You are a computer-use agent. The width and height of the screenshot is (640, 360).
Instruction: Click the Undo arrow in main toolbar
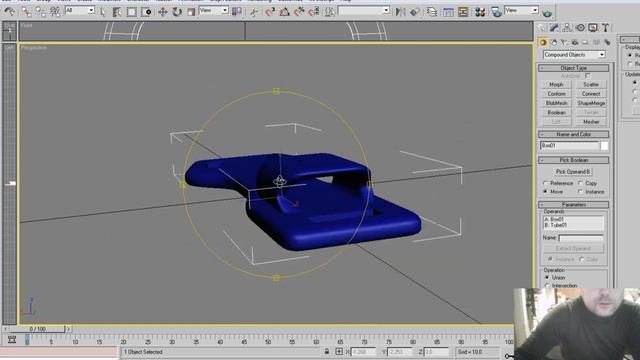pos(9,11)
